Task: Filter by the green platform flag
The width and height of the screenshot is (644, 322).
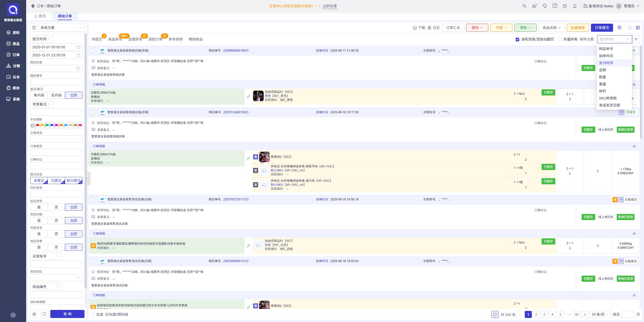Action: (x=47, y=126)
